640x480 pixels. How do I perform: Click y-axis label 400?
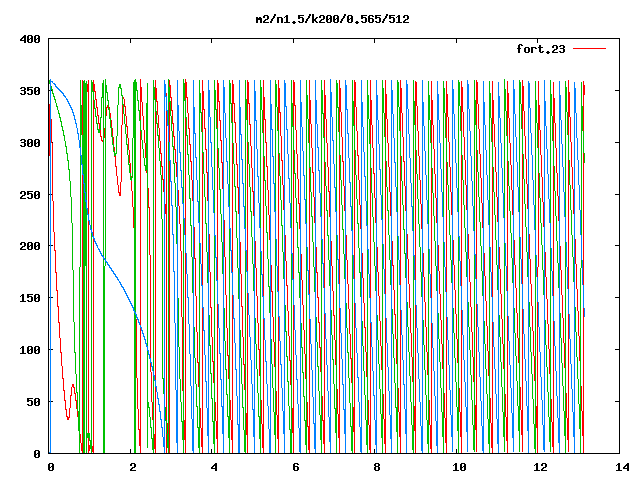coord(30,39)
